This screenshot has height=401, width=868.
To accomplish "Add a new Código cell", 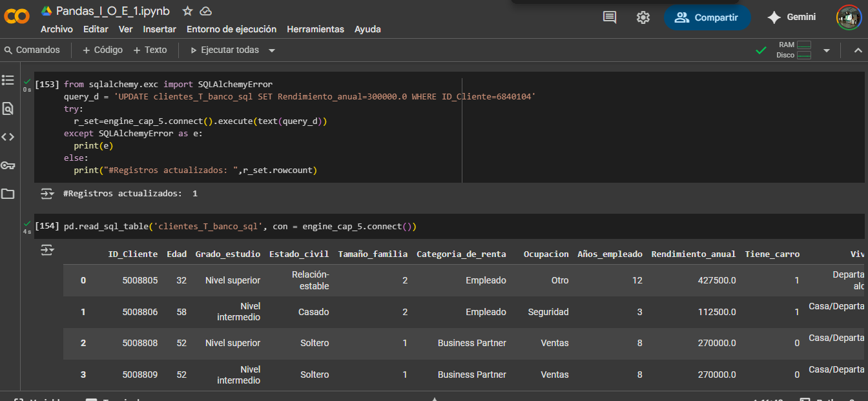I will click(102, 50).
